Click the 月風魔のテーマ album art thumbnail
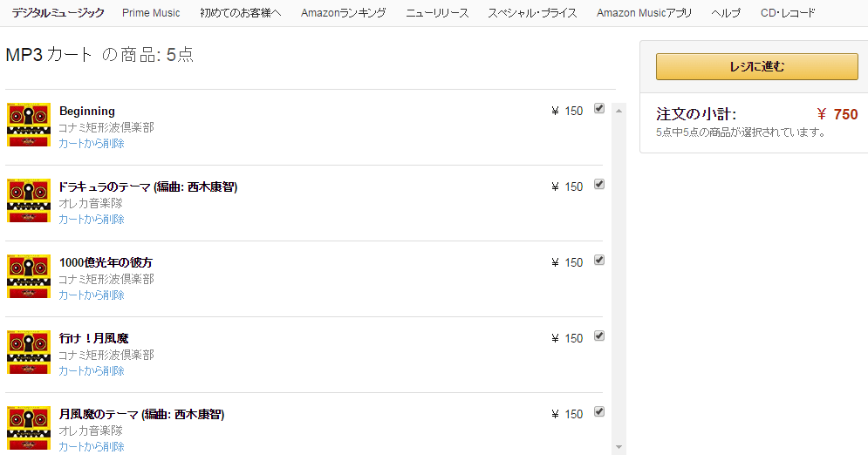The image size is (868, 468). point(28,428)
